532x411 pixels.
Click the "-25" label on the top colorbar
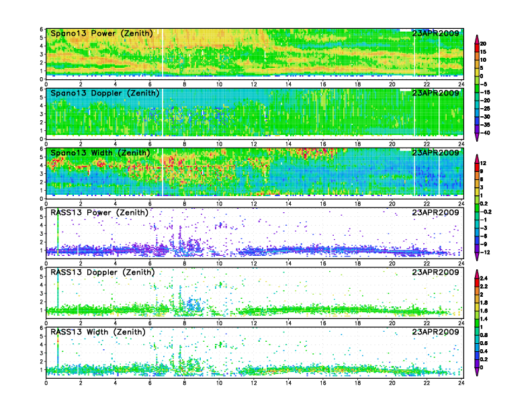(x=485, y=109)
